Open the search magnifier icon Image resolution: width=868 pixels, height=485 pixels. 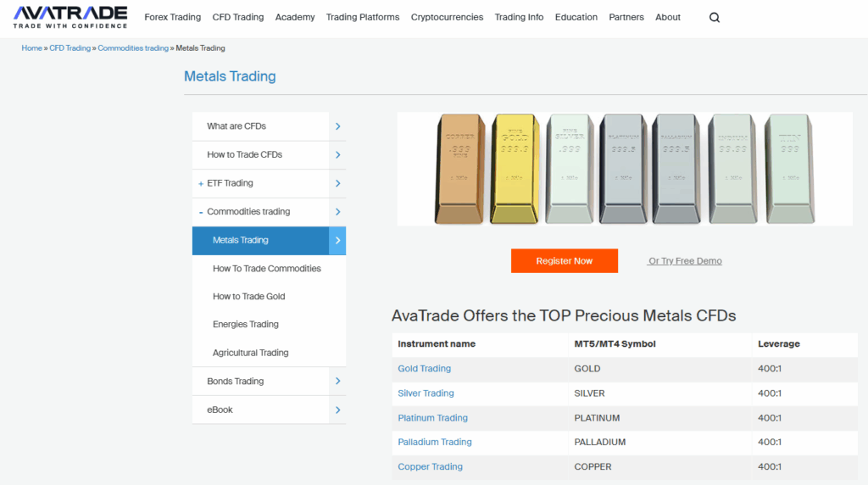click(x=715, y=18)
